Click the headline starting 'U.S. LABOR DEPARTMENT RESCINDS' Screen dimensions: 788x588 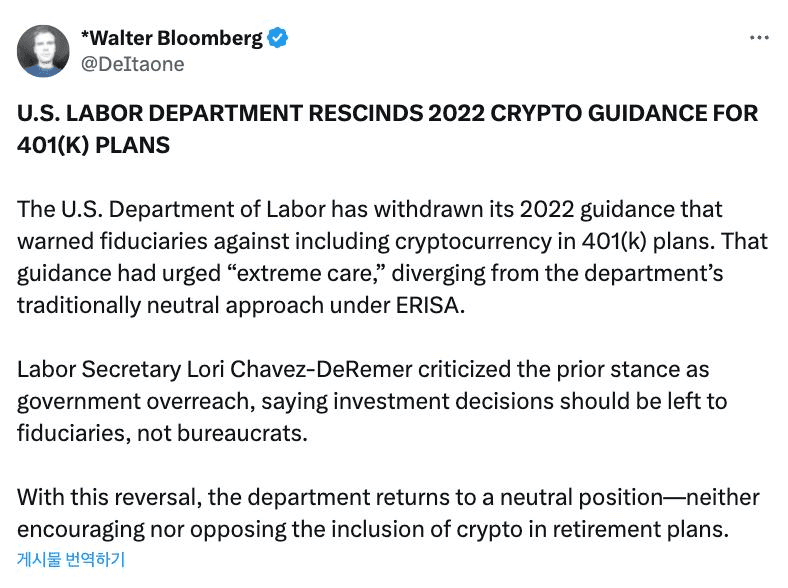(387, 129)
